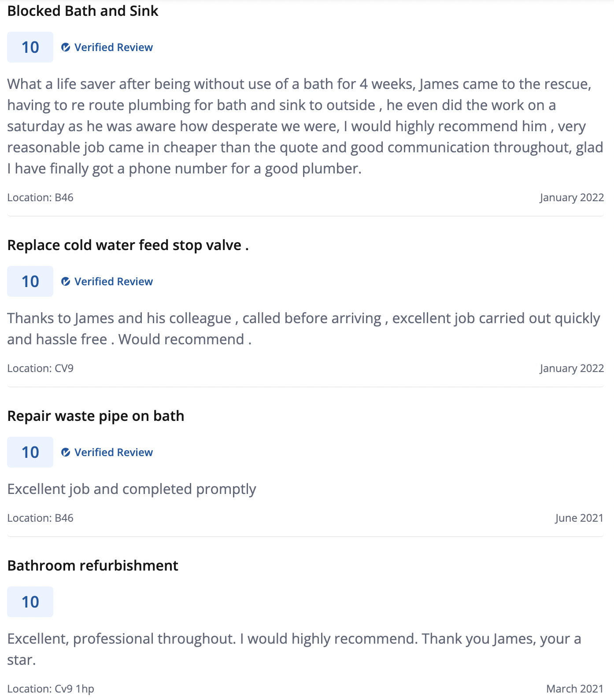Viewport: 614px width, 700px height.
Task: Click the March 2021 review date
Action: point(575,689)
